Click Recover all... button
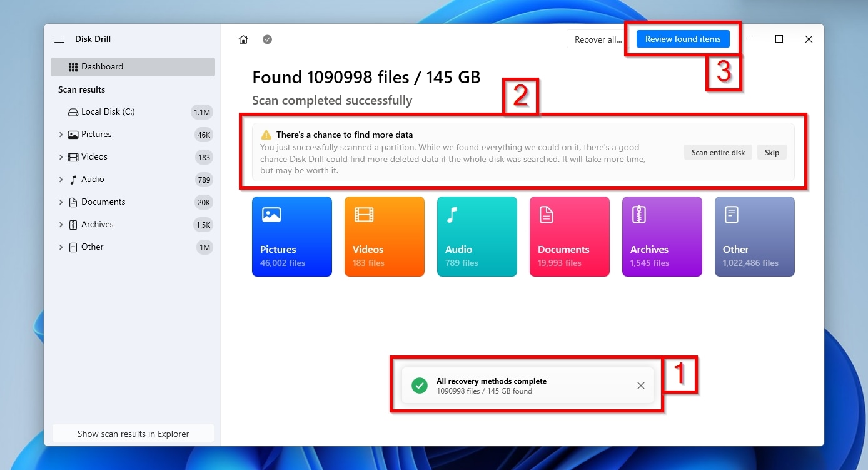868x470 pixels. coord(597,39)
